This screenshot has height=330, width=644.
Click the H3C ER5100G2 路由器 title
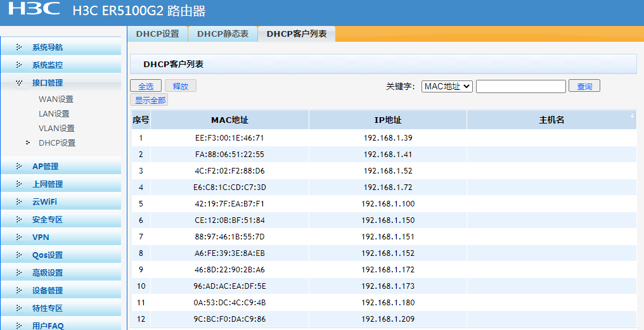[139, 11]
